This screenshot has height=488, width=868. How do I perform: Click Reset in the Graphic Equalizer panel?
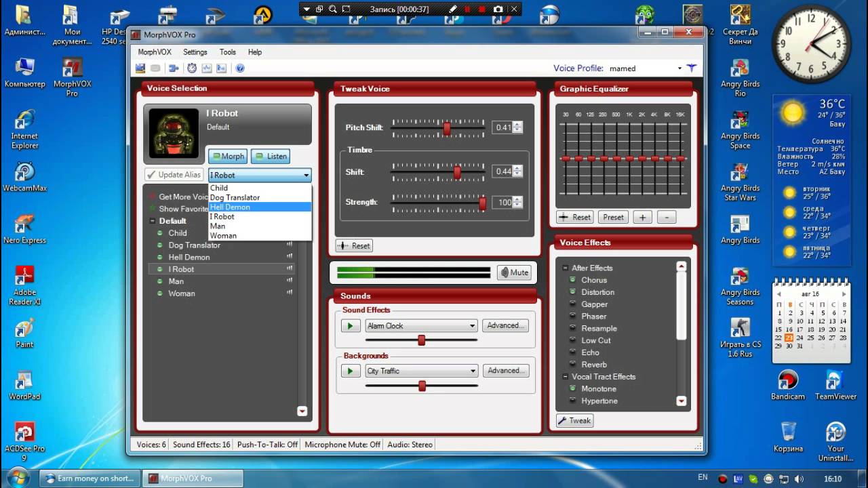pyautogui.click(x=575, y=218)
